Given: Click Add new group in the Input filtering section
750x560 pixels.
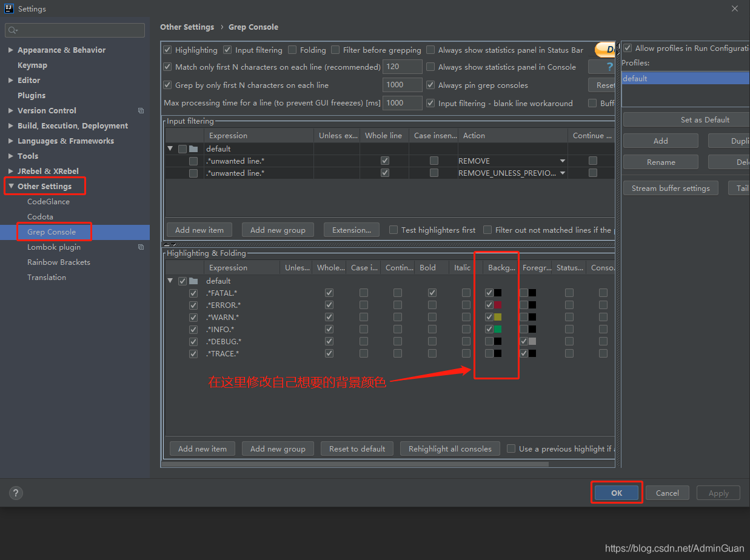Looking at the screenshot, I should click(x=278, y=230).
